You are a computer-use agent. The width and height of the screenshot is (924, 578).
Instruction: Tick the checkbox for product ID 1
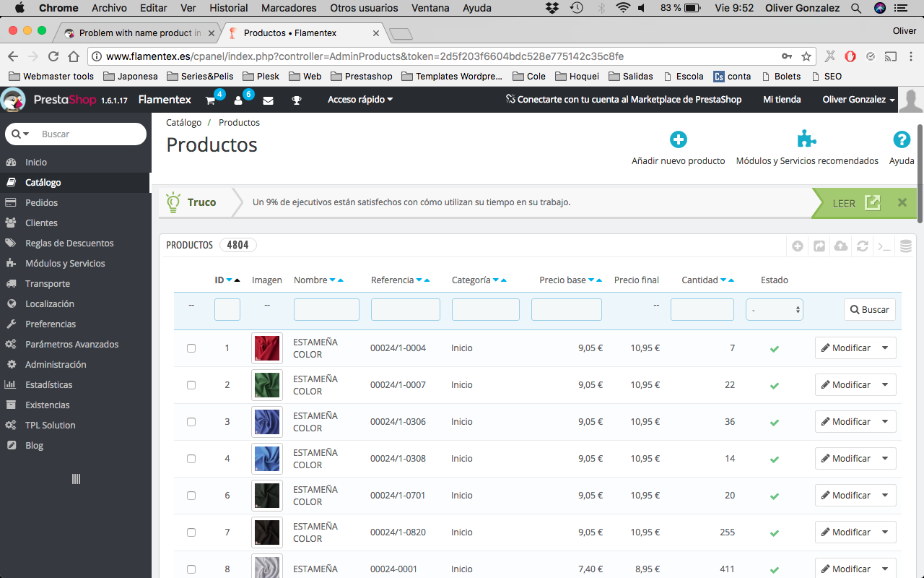pos(191,348)
